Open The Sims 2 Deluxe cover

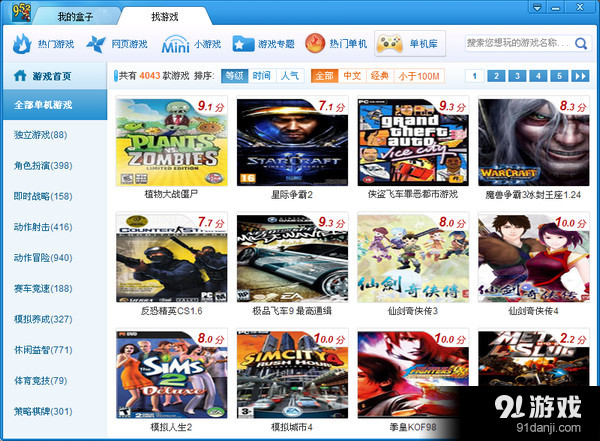click(171, 375)
